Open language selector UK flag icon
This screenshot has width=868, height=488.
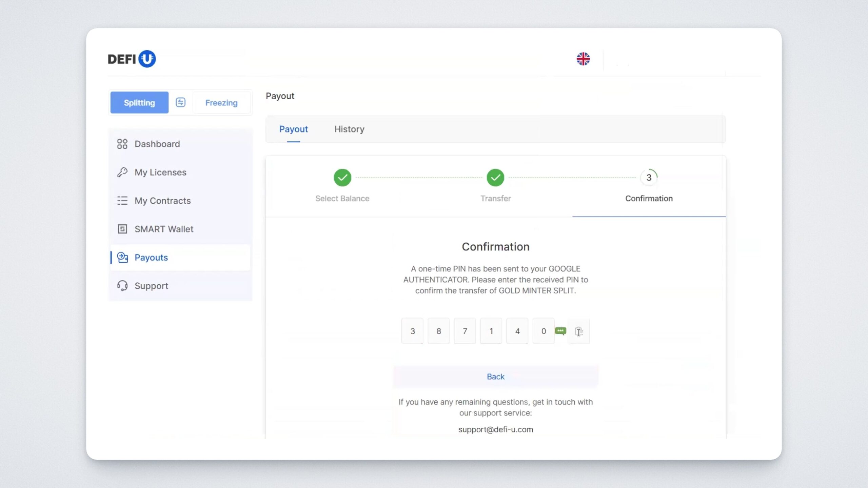tap(583, 59)
